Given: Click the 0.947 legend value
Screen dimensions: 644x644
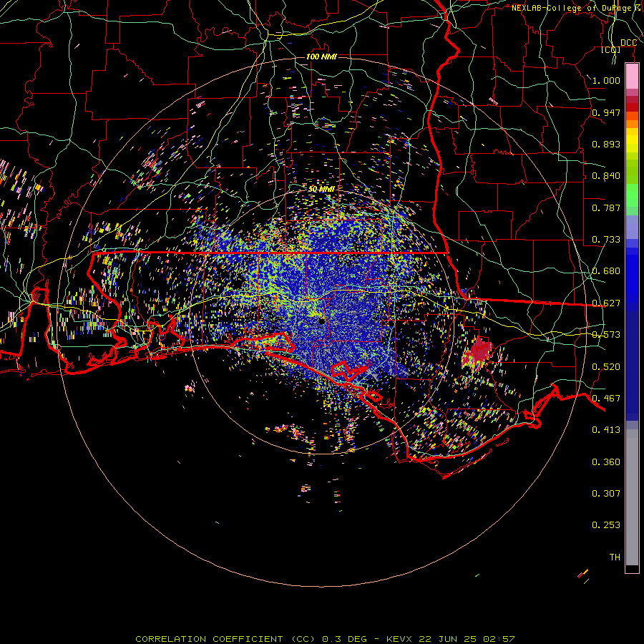Looking at the screenshot, I should 606,112.
